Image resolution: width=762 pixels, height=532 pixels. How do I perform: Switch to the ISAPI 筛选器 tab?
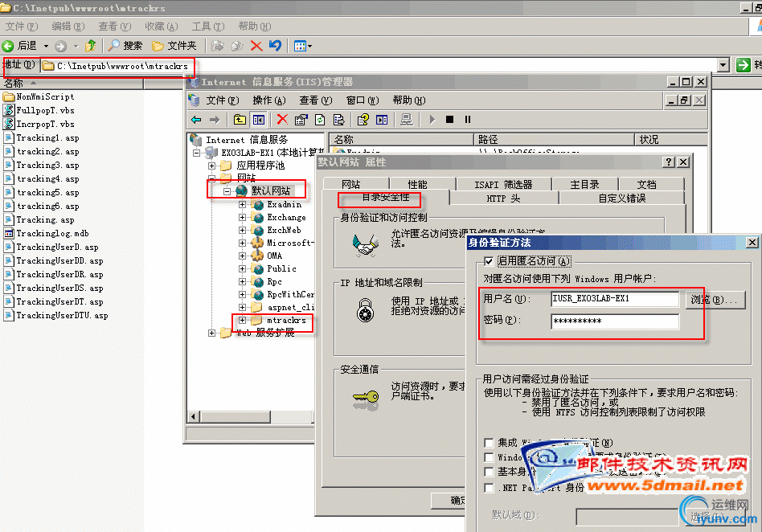(503, 184)
